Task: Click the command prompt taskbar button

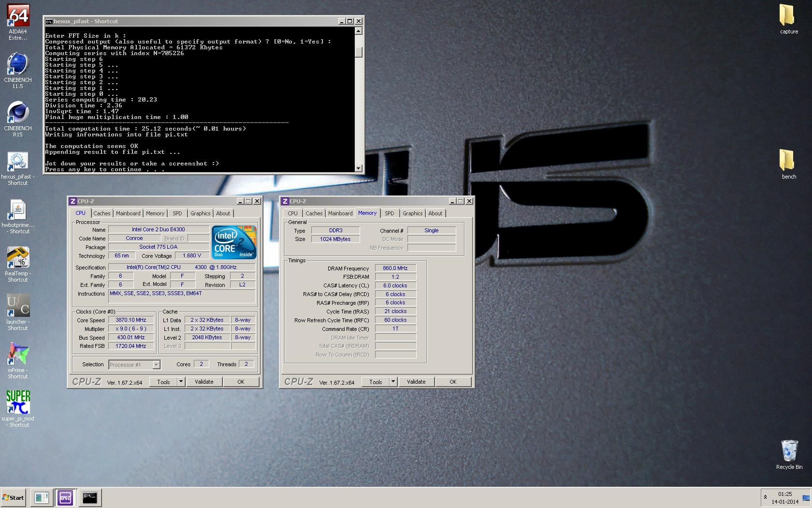Action: point(90,497)
